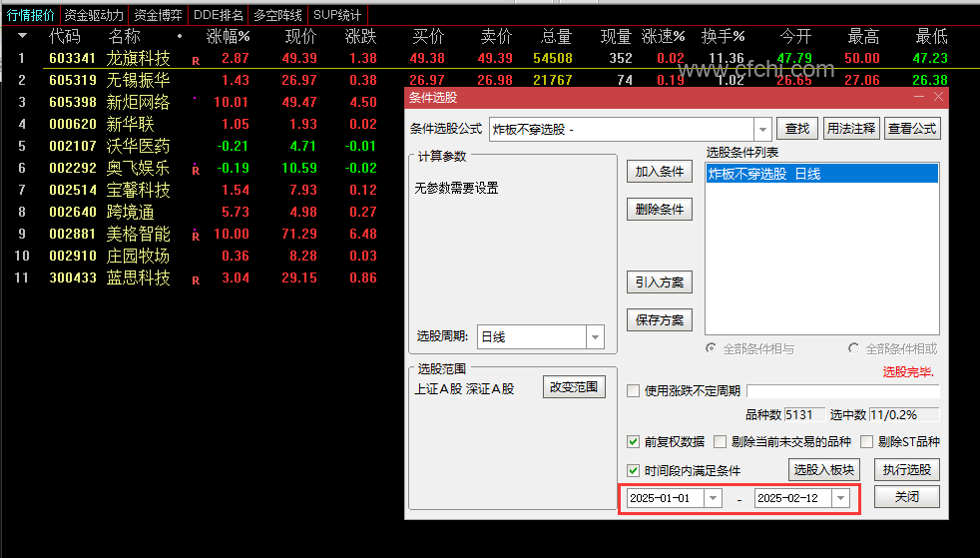The height and width of the screenshot is (558, 980).
Task: Click the R marker beside 奥飞娱乐
Action: coord(196,170)
